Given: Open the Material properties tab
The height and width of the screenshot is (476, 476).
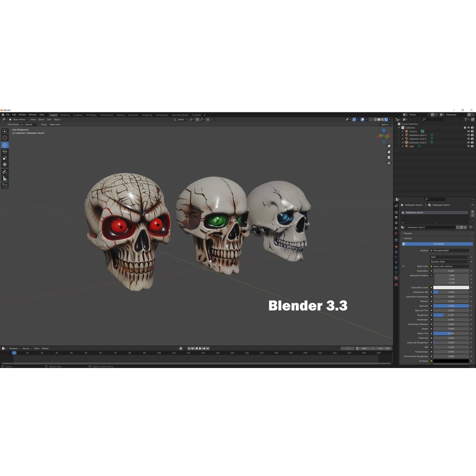Looking at the screenshot, I should point(396,278).
